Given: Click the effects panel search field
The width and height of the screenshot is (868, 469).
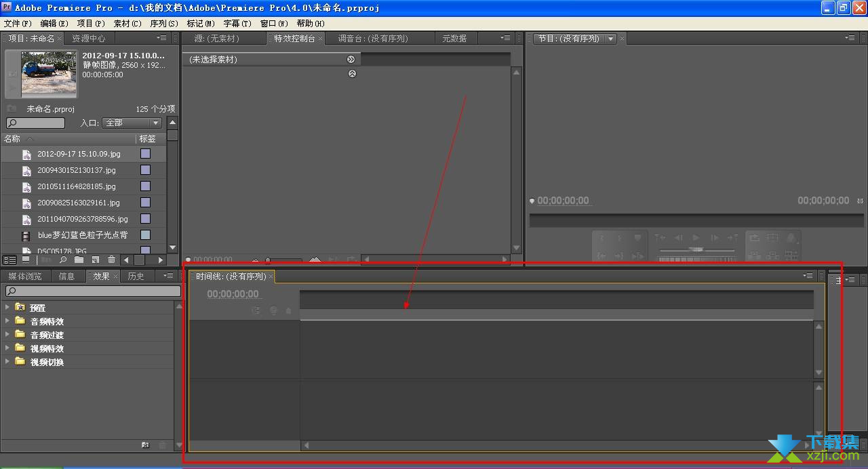Looking at the screenshot, I should tap(93, 291).
